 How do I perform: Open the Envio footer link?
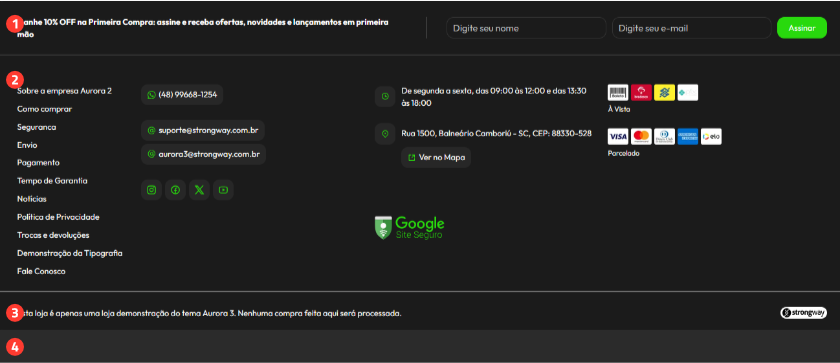27,145
